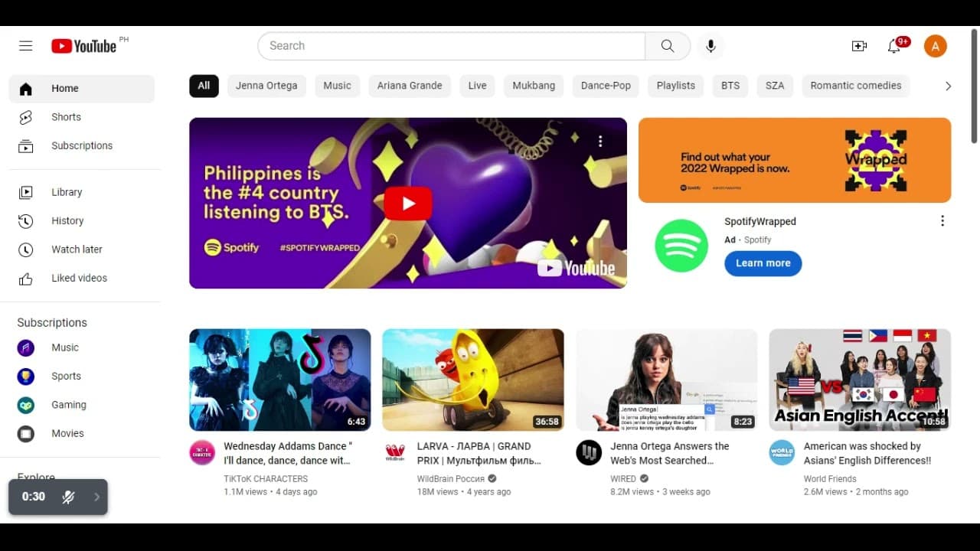The image size is (980, 551).
Task: Click the Home icon in sidebar
Action: coord(26,89)
